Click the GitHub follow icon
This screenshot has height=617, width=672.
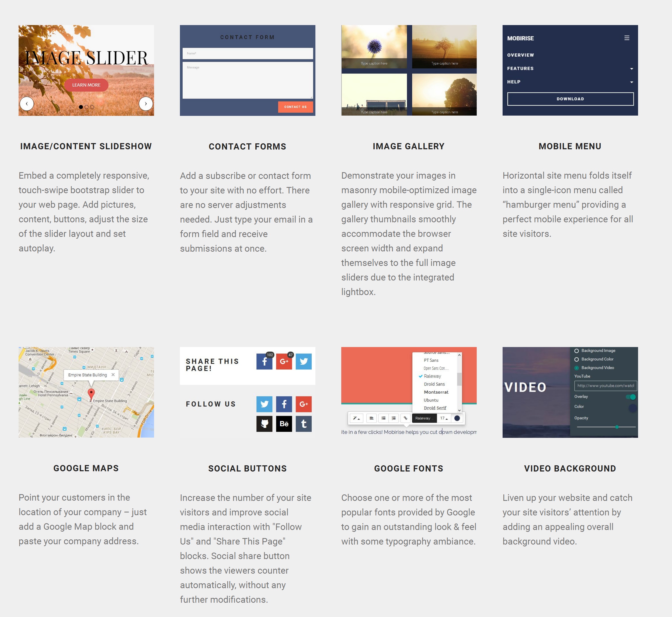pyautogui.click(x=264, y=424)
